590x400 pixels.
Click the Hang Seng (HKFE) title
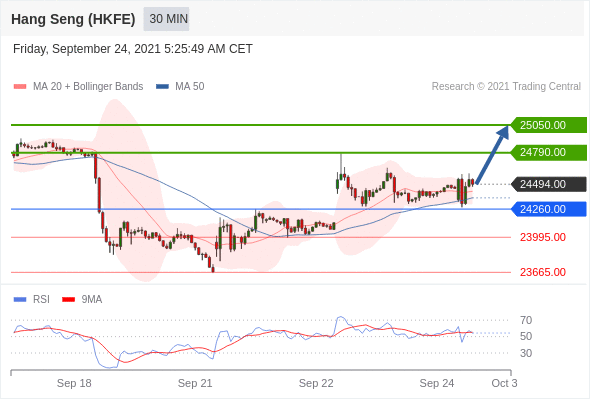(73, 19)
